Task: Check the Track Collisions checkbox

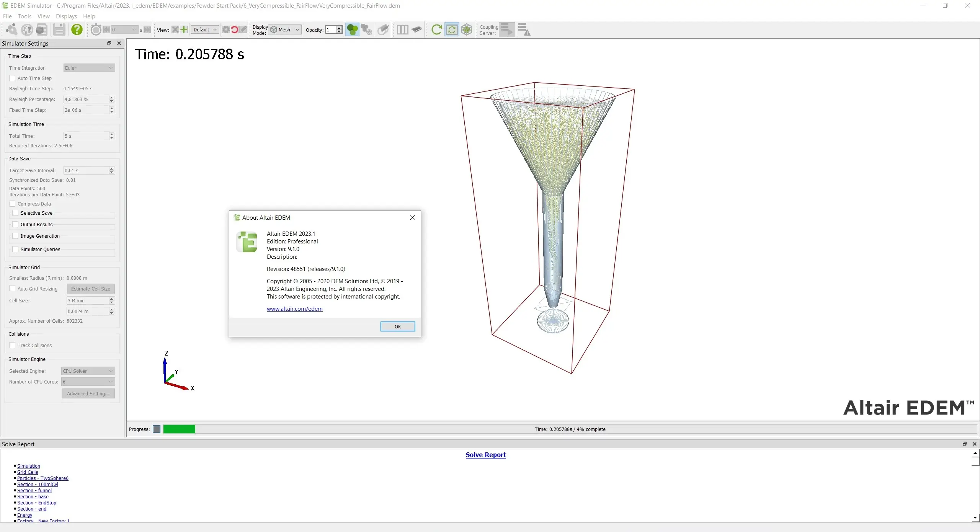Action: pos(12,345)
